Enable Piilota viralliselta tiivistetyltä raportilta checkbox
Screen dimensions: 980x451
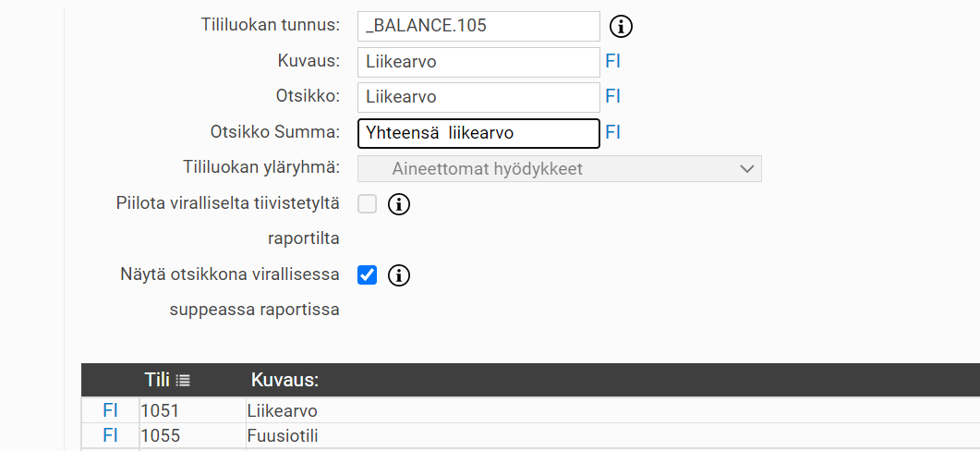(x=368, y=204)
